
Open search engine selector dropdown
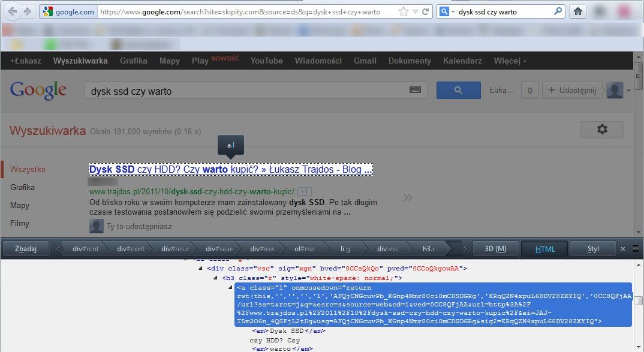point(453,11)
